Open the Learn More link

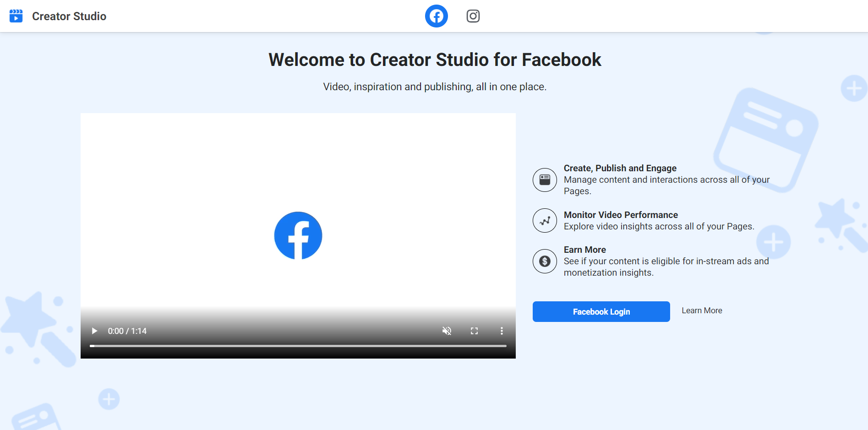click(702, 310)
